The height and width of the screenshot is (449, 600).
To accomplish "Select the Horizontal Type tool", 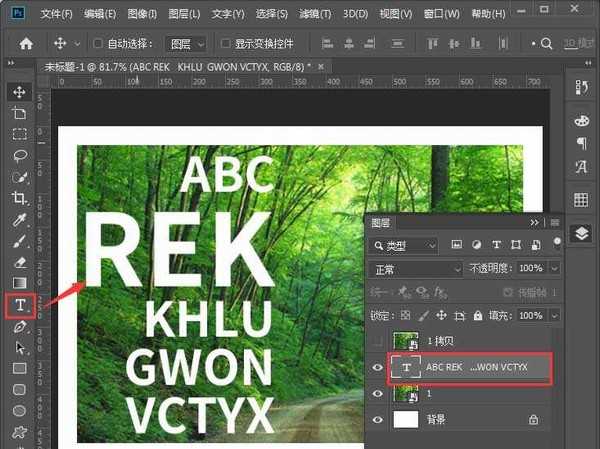I will [20, 305].
